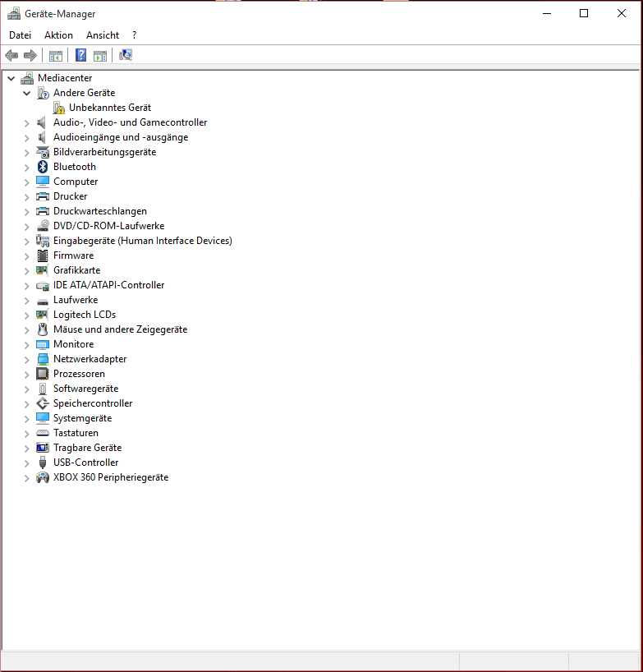Minimize the Geräte-Manager window
This screenshot has height=672, width=643.
click(x=547, y=14)
